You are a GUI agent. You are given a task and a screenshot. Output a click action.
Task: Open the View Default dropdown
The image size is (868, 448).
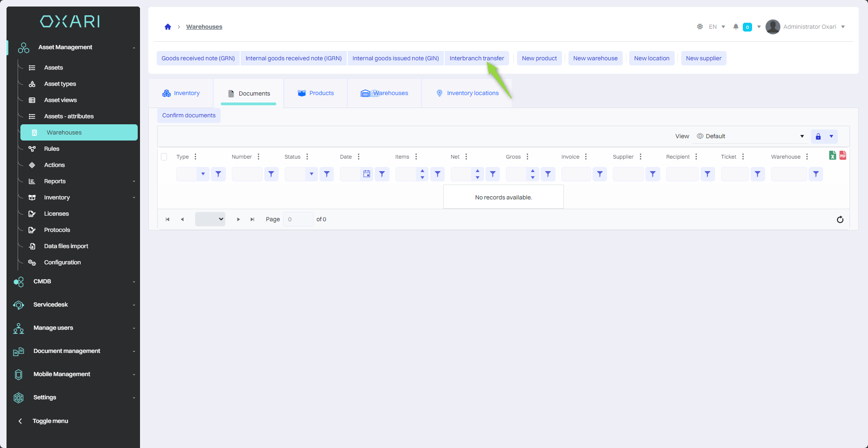750,136
